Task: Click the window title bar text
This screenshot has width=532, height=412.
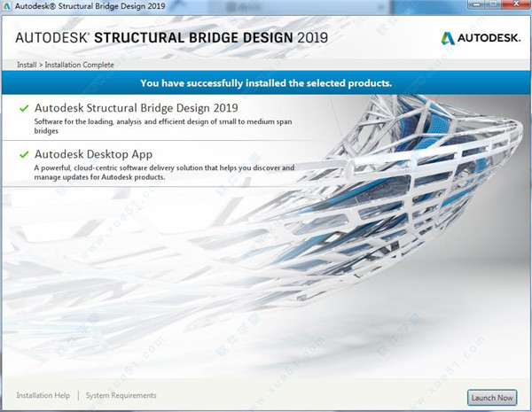Action: [89, 8]
